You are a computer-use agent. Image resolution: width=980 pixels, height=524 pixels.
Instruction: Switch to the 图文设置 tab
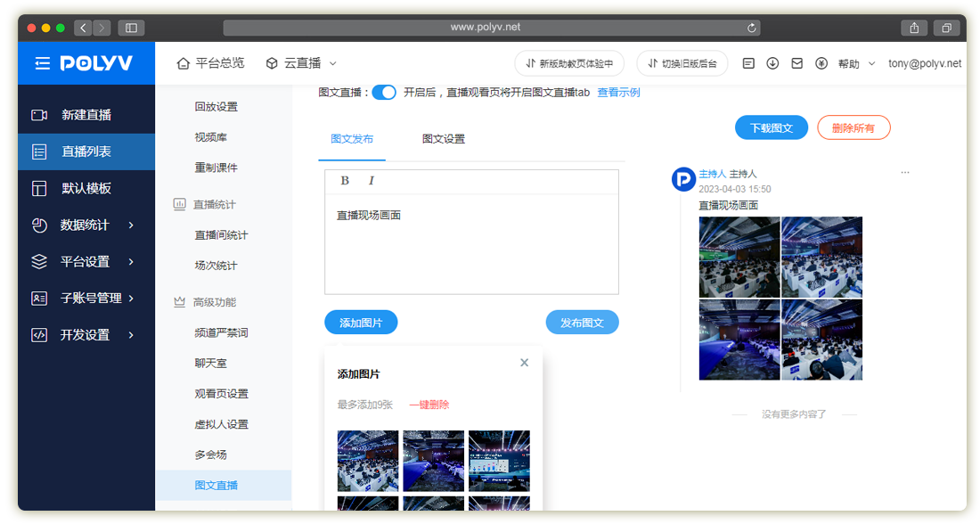pyautogui.click(x=443, y=139)
